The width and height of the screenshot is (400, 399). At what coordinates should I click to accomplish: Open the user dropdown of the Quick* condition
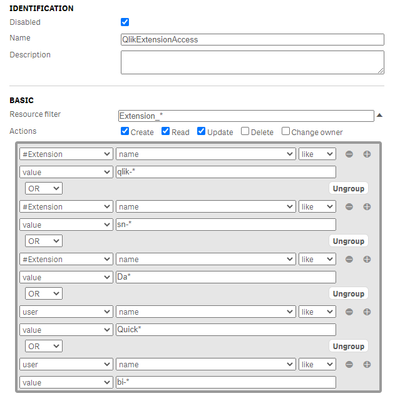pyautogui.click(x=66, y=312)
